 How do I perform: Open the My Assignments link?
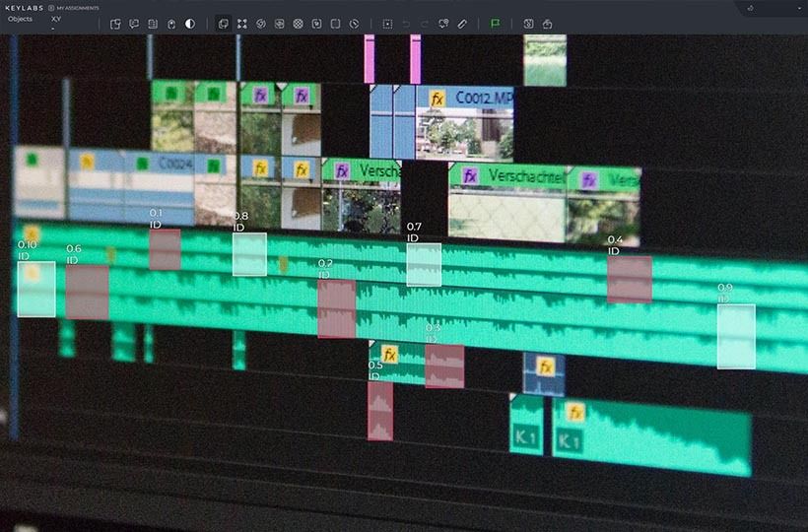click(73, 8)
